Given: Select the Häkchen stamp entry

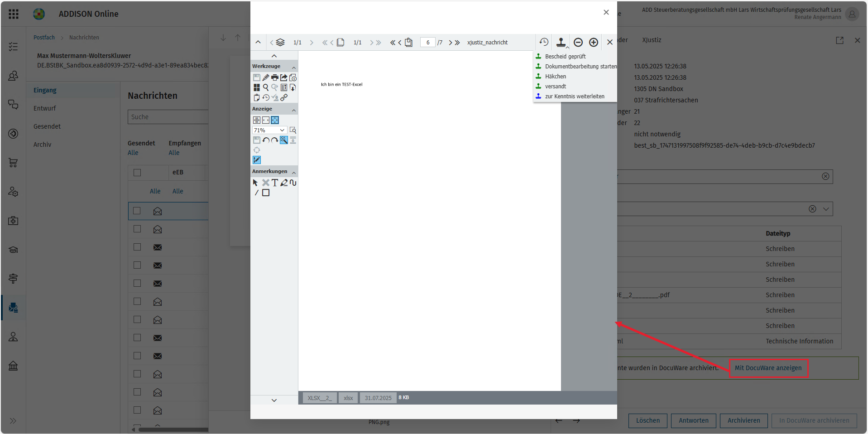Looking at the screenshot, I should 556,77.
